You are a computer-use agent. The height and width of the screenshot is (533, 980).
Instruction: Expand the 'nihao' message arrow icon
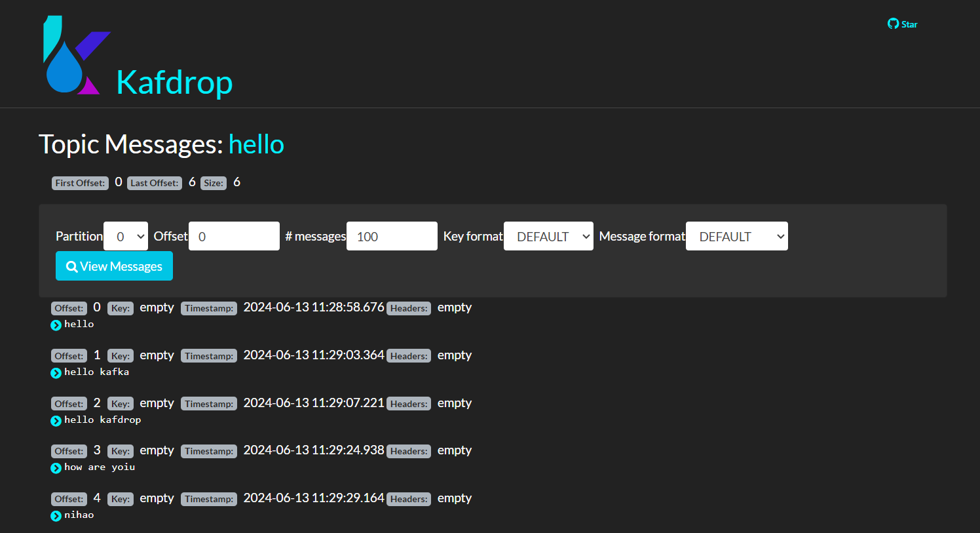56,516
